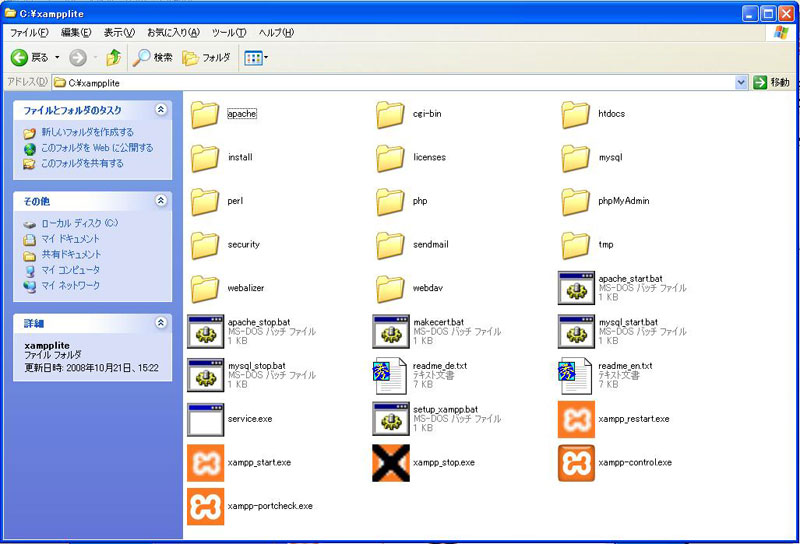Open the 検索 search pane
This screenshot has width=800, height=544.
point(152,58)
